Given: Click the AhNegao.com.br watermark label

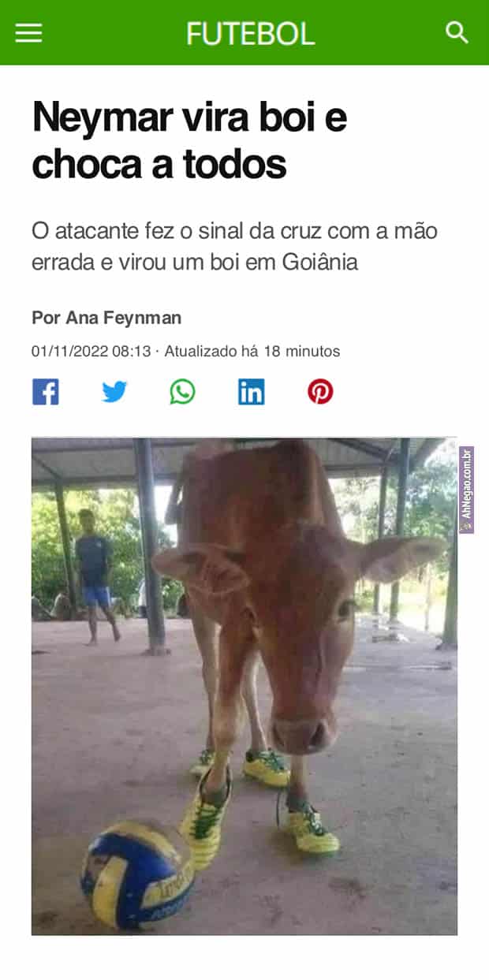Looking at the screenshot, I should pyautogui.click(x=466, y=490).
